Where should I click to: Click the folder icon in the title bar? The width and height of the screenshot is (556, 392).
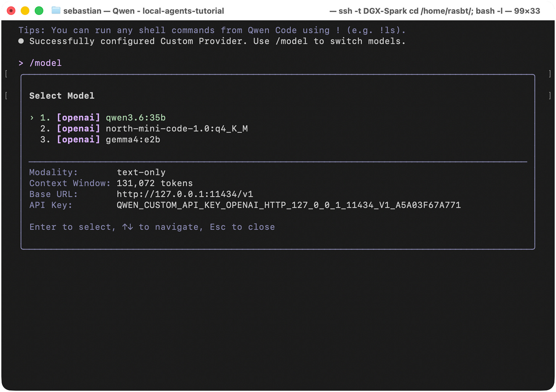pyautogui.click(x=56, y=10)
